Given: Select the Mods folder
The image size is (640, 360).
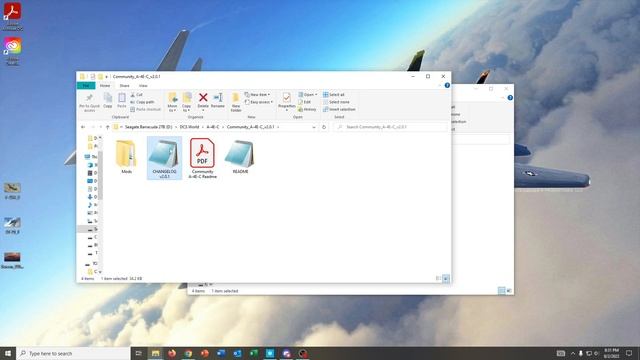Looking at the screenshot, I should [x=127, y=157].
